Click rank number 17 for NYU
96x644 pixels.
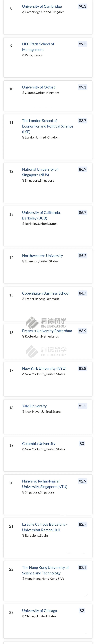(x=11, y=370)
